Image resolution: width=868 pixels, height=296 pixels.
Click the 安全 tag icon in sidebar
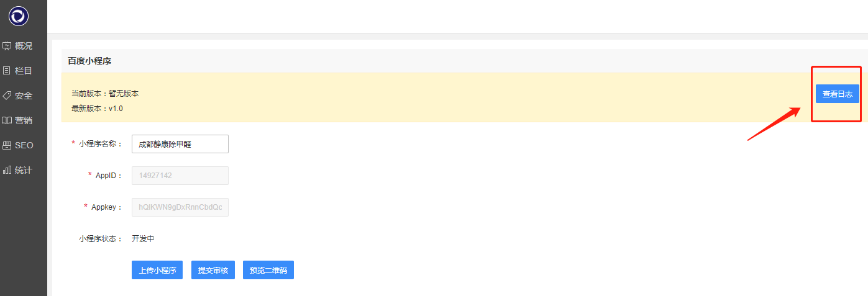coord(7,96)
